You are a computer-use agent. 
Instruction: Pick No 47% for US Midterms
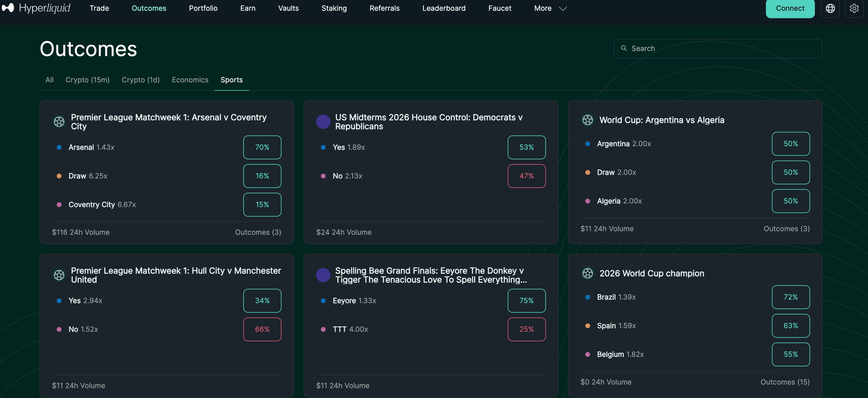[526, 176]
